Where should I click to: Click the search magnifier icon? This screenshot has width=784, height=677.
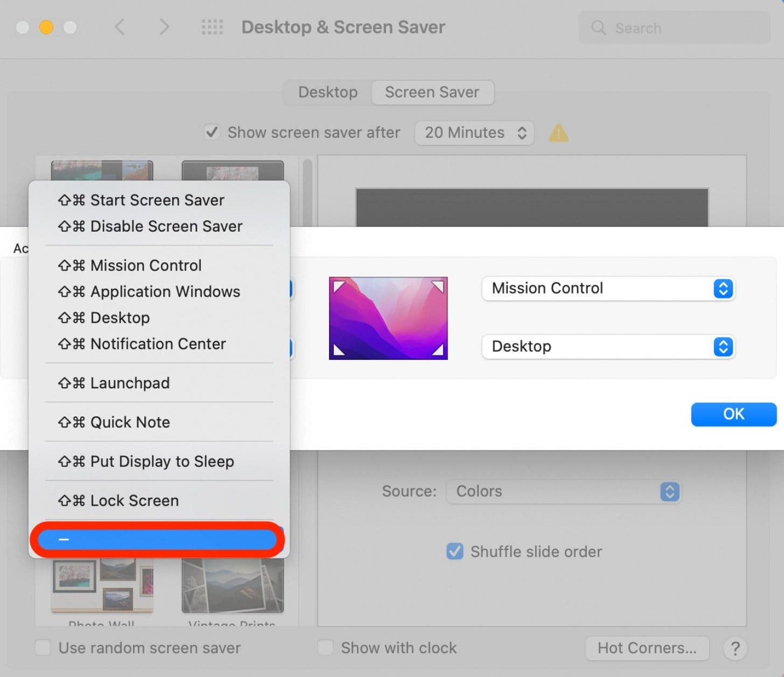[598, 28]
